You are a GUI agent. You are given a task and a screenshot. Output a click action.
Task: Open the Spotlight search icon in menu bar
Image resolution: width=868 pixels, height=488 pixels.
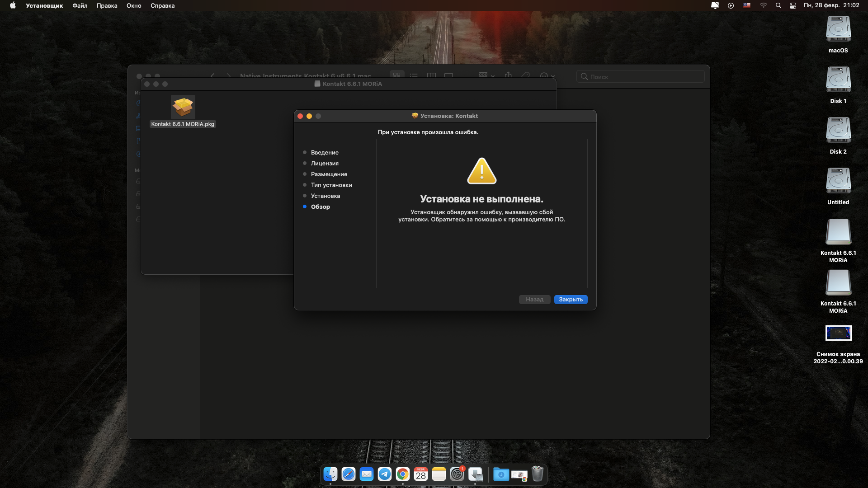778,5
